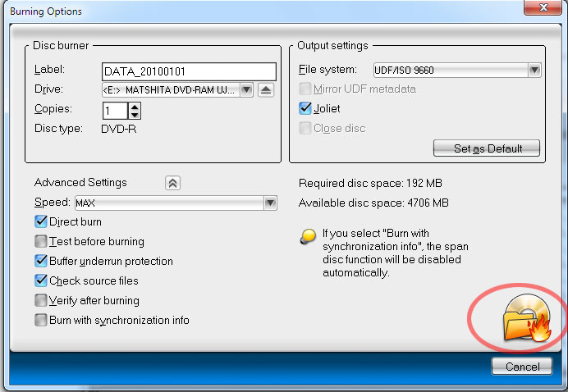Enable Burn with synchronization info
The width and height of the screenshot is (568, 392).
[x=41, y=320]
